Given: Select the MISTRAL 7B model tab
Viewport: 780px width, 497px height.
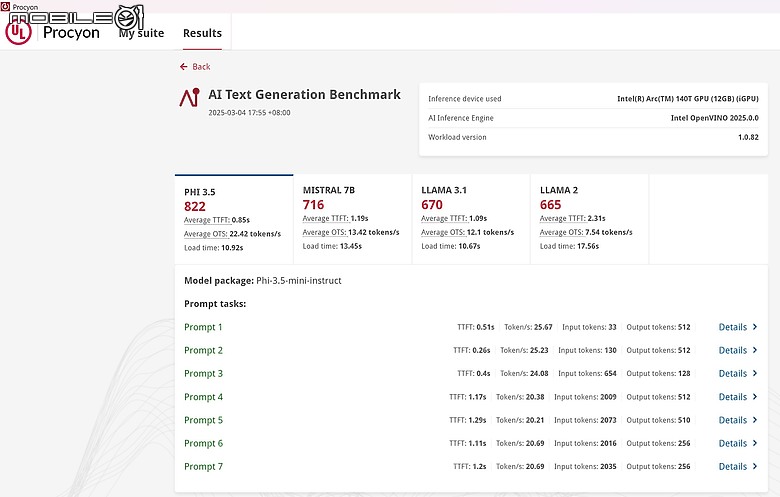Looking at the screenshot, I should click(353, 219).
